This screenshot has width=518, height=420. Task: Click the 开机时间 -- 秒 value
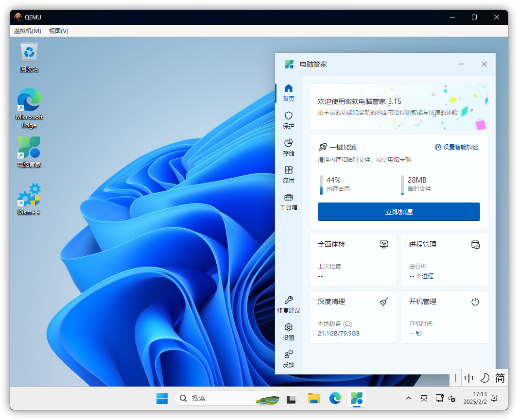pos(415,333)
